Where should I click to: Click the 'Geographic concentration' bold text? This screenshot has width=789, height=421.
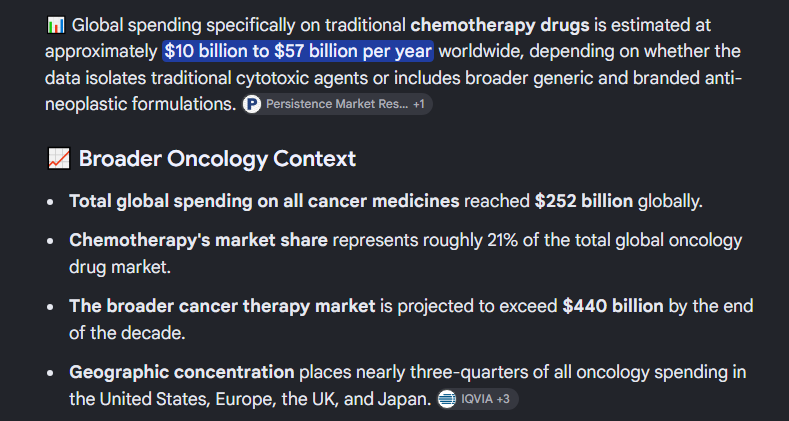pyautogui.click(x=182, y=373)
